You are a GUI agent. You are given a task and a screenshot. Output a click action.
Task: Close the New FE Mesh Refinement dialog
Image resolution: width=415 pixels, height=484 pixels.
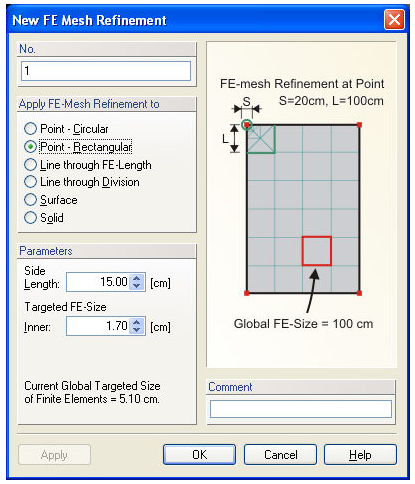pos(395,20)
